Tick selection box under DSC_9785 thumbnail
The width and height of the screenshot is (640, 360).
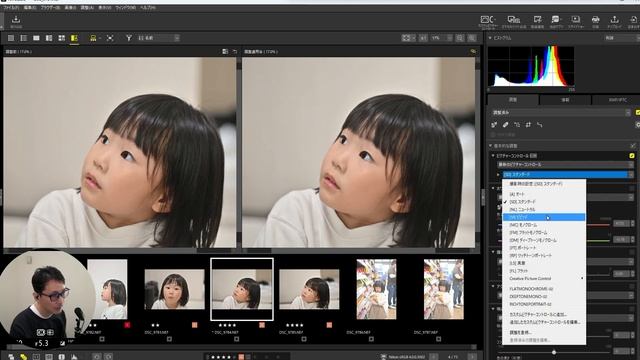304,339
